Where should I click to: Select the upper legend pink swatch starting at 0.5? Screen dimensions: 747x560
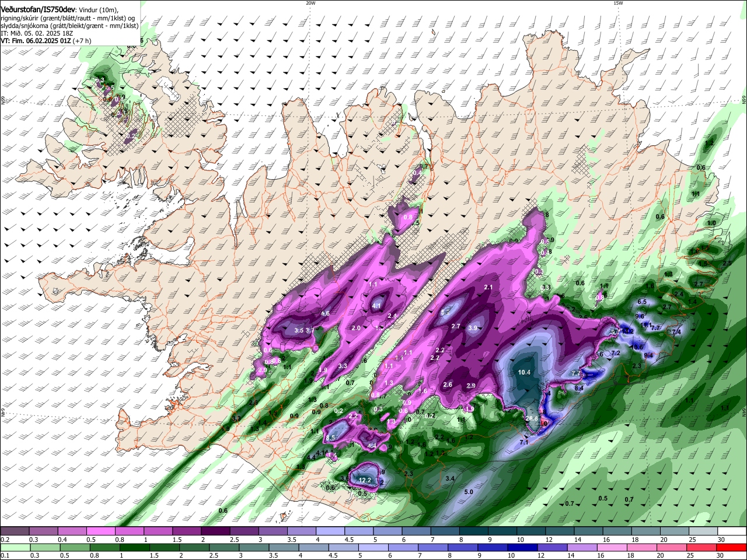pyautogui.click(x=100, y=531)
